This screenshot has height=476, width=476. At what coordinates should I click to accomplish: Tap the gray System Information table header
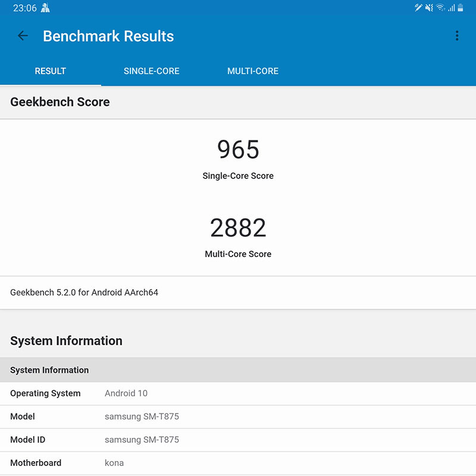[x=238, y=370]
